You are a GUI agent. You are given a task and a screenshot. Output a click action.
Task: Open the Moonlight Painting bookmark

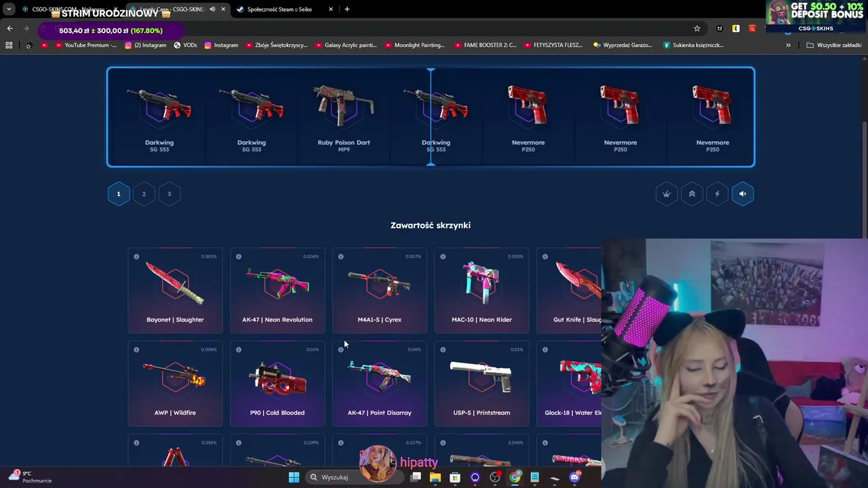tap(414, 45)
